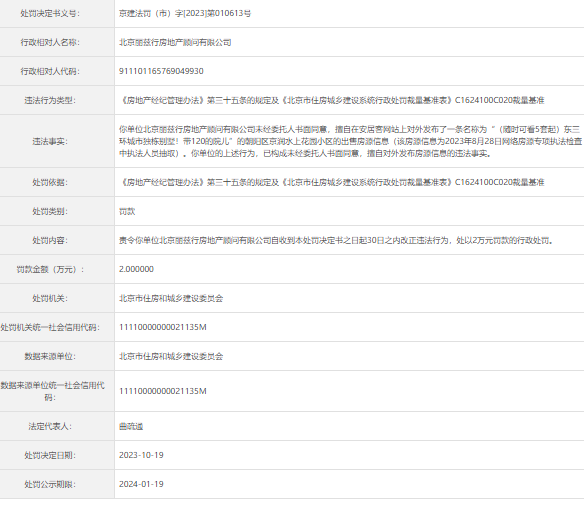Click the publicity deadline 2024-01-19
Image resolution: width=584 pixels, height=508 pixels.
[x=141, y=484]
